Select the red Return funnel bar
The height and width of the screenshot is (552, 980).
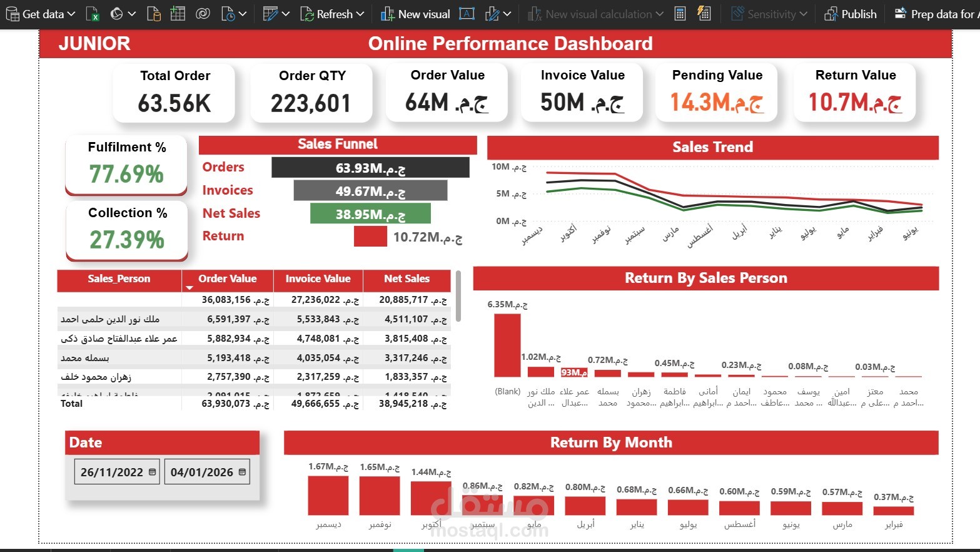[x=370, y=237]
